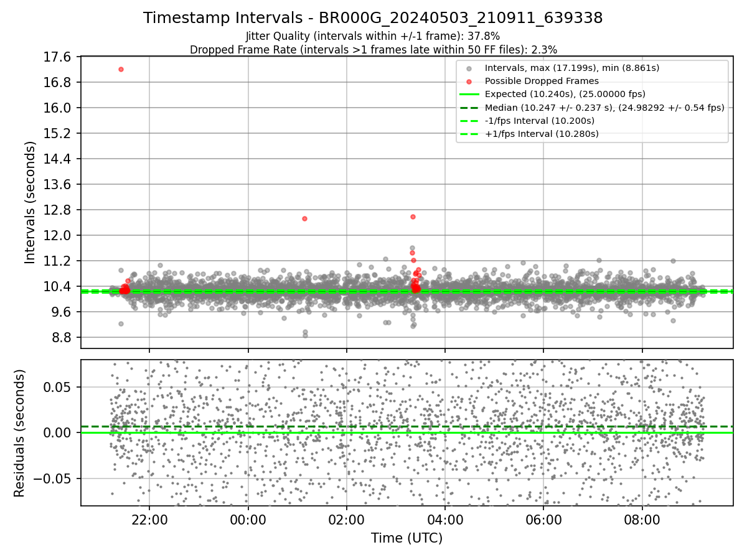Select legend entry starting 'Median (10.247 +/- 0.237 s)'

[x=604, y=108]
